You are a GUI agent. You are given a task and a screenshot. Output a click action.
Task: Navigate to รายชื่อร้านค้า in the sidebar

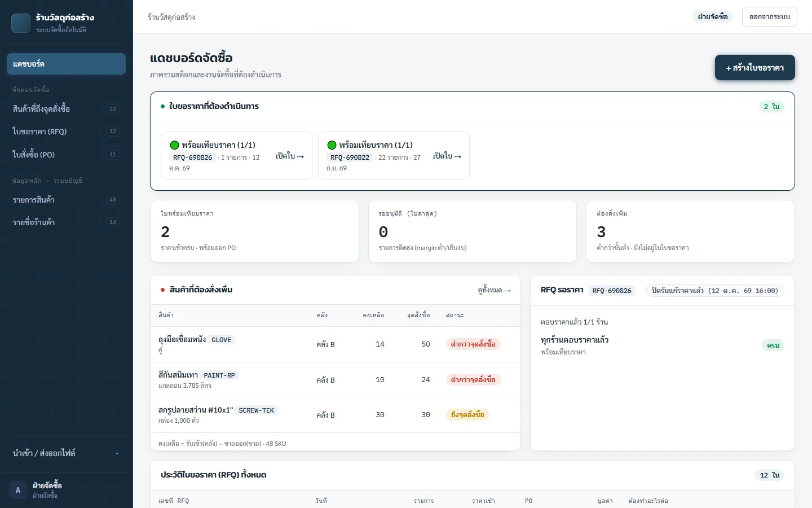pyautogui.click(x=66, y=222)
